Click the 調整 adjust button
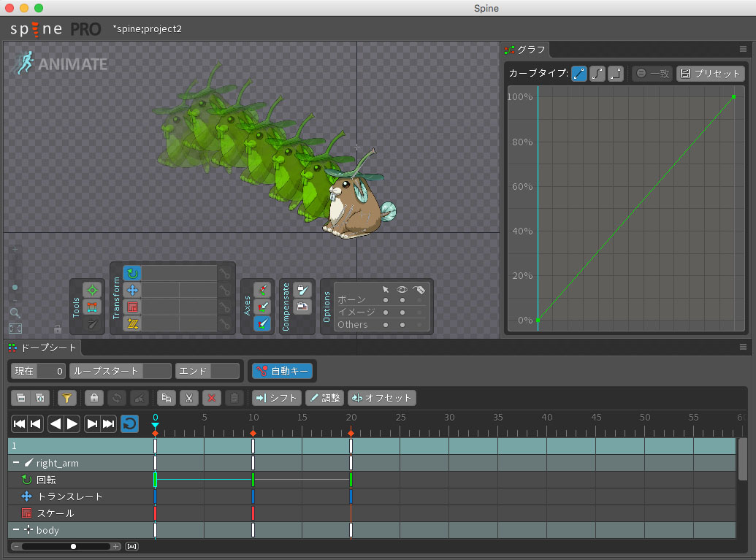756x560 pixels. (x=324, y=398)
